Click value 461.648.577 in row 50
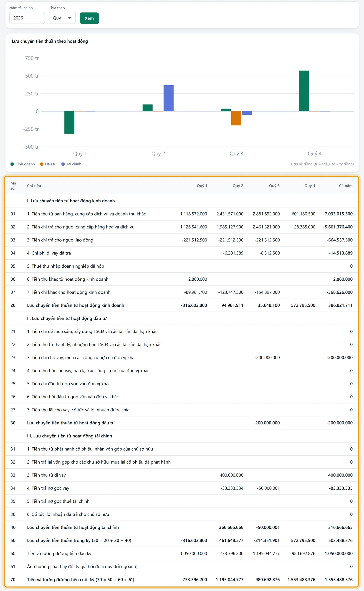 click(x=231, y=540)
